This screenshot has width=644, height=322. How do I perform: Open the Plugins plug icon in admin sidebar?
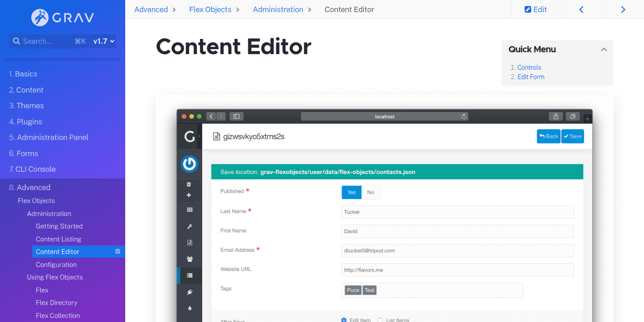pos(189,292)
